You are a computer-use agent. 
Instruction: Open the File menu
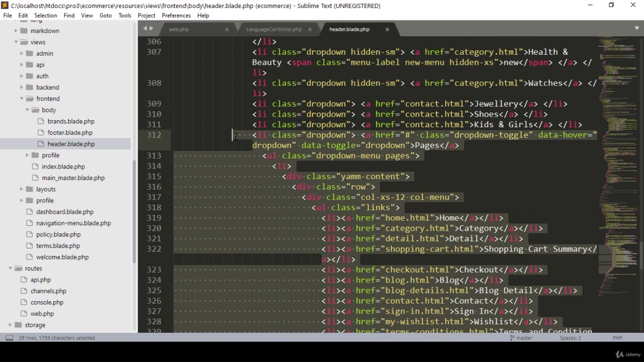[x=8, y=16]
